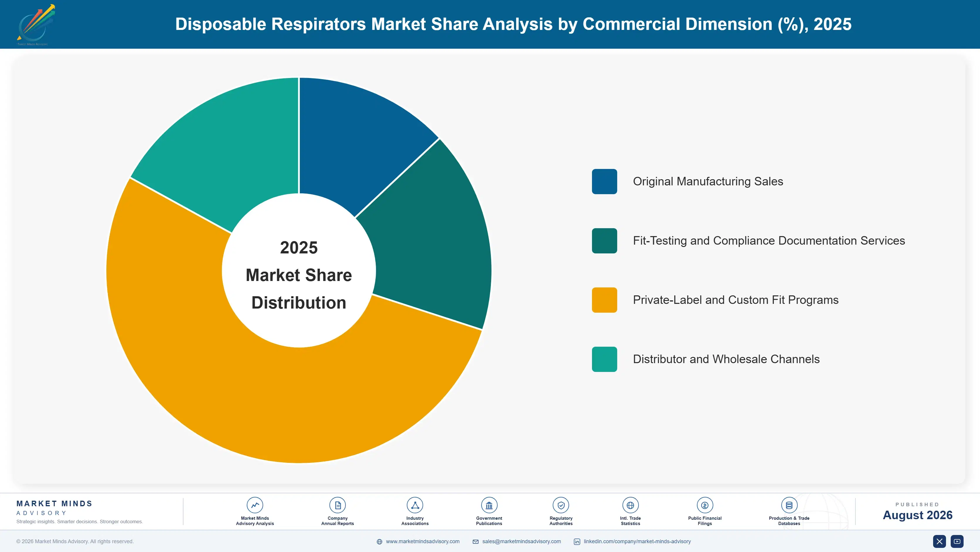The width and height of the screenshot is (980, 552).
Task: Click the Company Annual Reports label text
Action: (x=337, y=521)
